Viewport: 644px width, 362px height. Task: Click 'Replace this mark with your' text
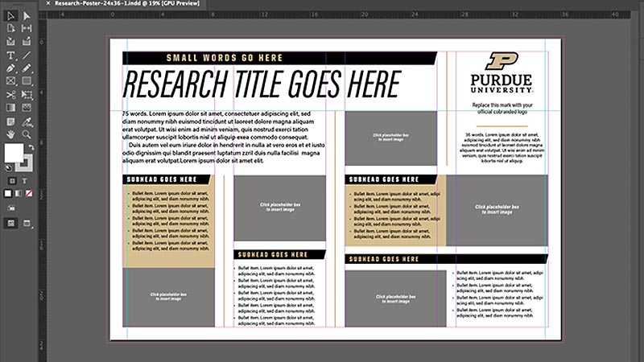(x=502, y=105)
